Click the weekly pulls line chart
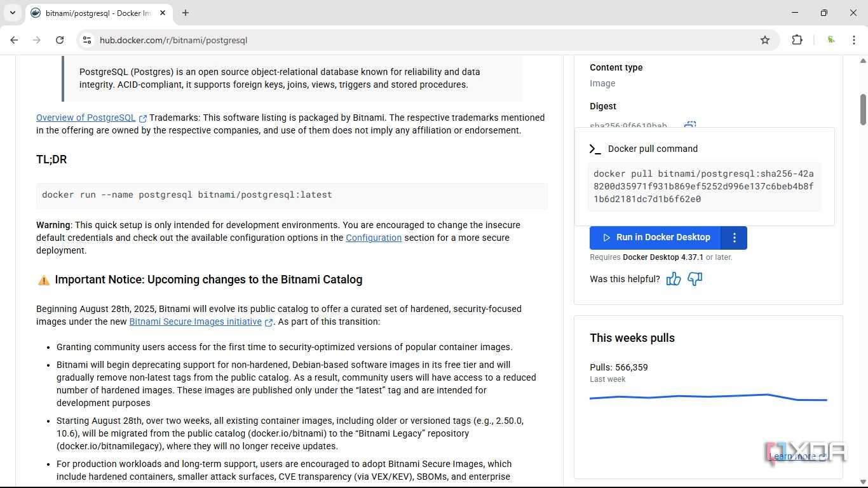Viewport: 868px width, 488px height. [708, 398]
